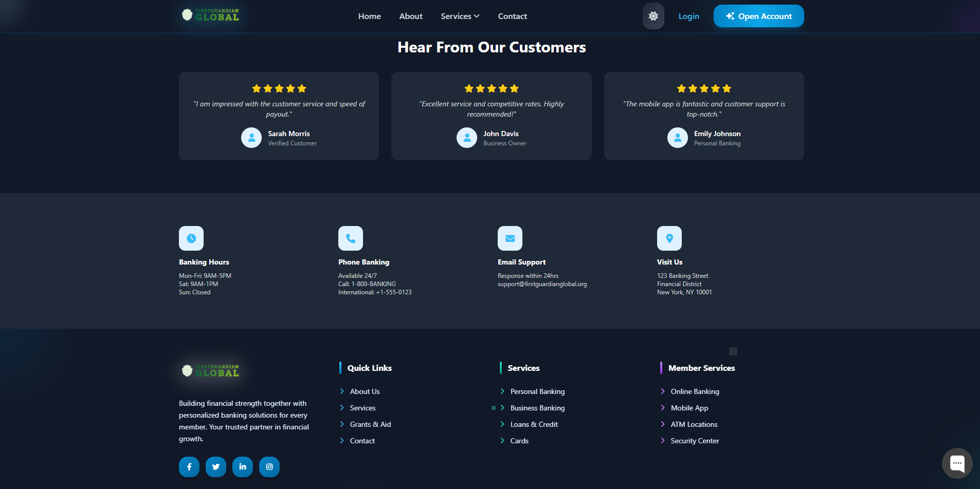This screenshot has width=980, height=489.
Task: Expand the Services dropdown in navbar
Action: point(460,16)
